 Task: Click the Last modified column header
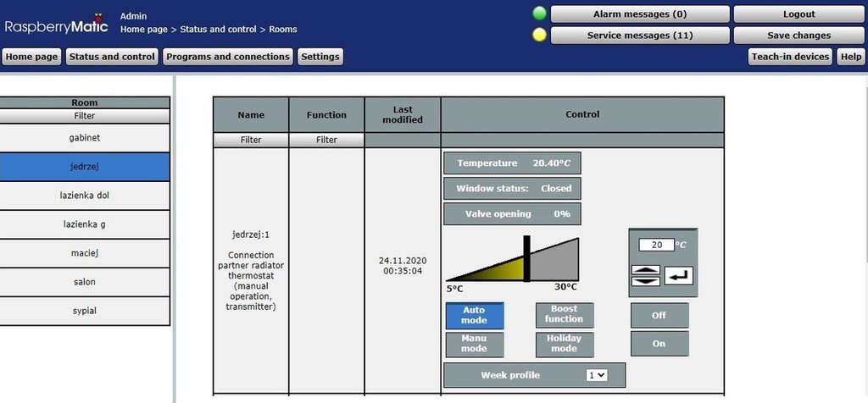(403, 115)
